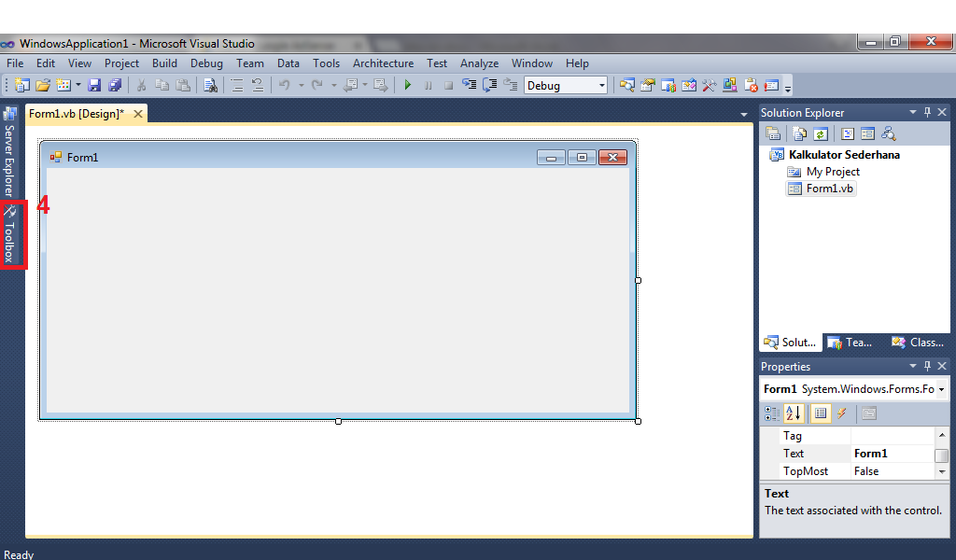Open Properties object selector dropdown
The height and width of the screenshot is (560, 956).
pos(941,389)
